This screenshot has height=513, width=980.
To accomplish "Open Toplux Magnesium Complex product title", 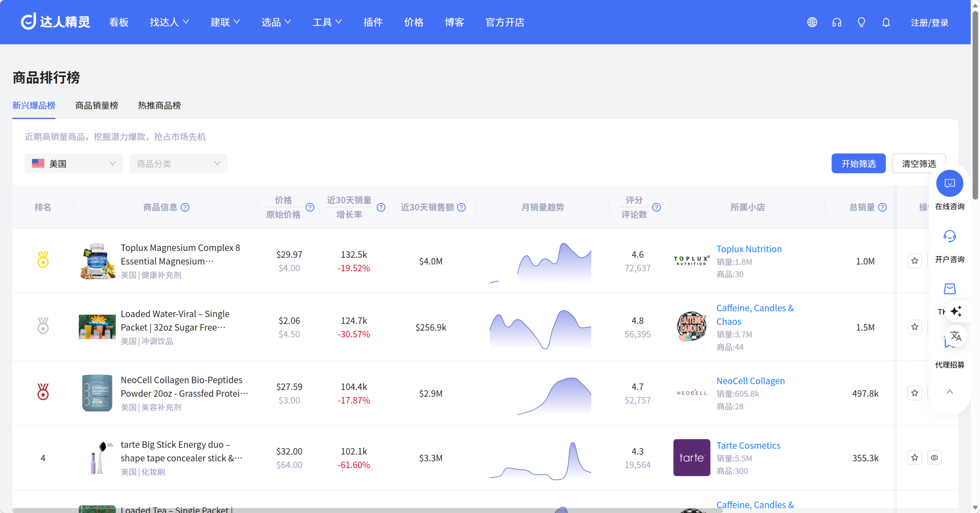I will click(x=180, y=254).
